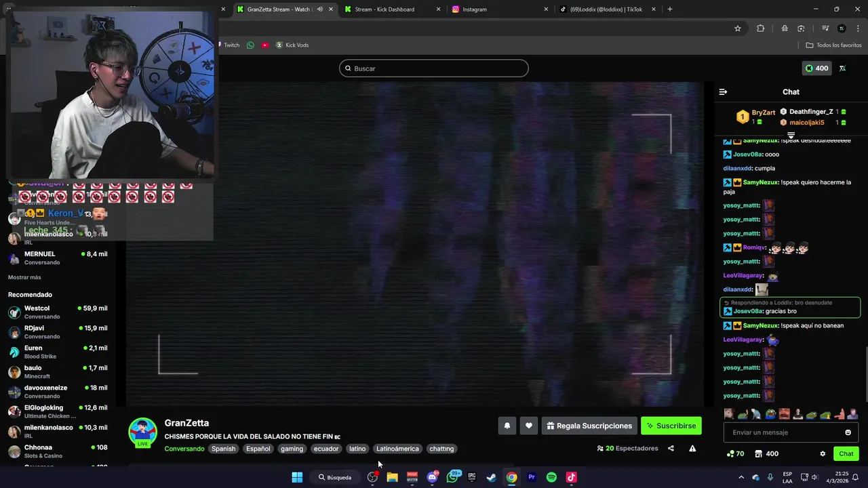The width and height of the screenshot is (868, 488).
Task: Switch to Stream - Kick Dashboard tab
Action: pos(385,9)
